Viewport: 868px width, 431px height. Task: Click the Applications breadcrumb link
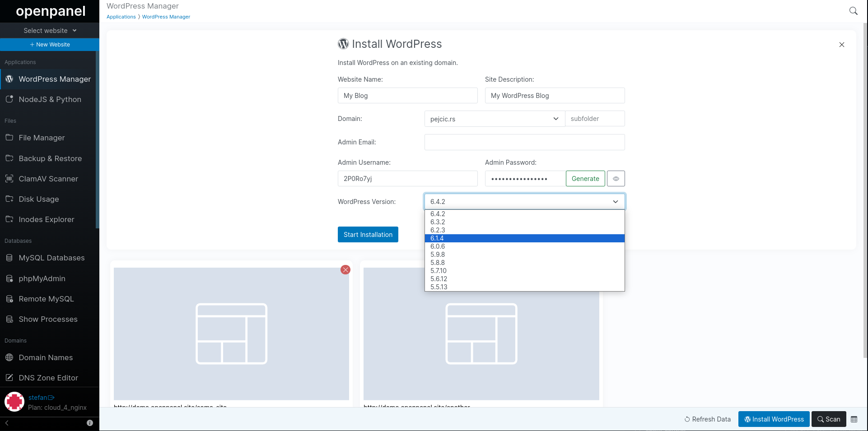121,17
